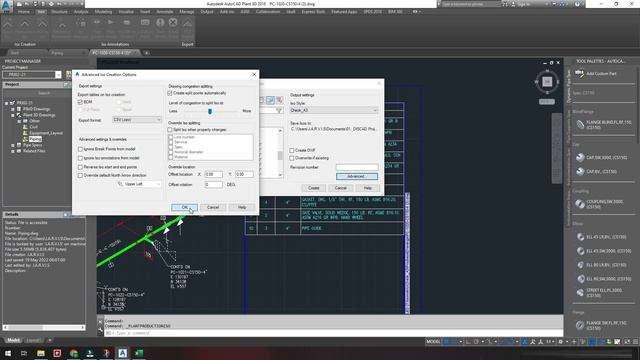Expand the Related Files tree node
This screenshot has height=360, width=640.
(x=13, y=151)
